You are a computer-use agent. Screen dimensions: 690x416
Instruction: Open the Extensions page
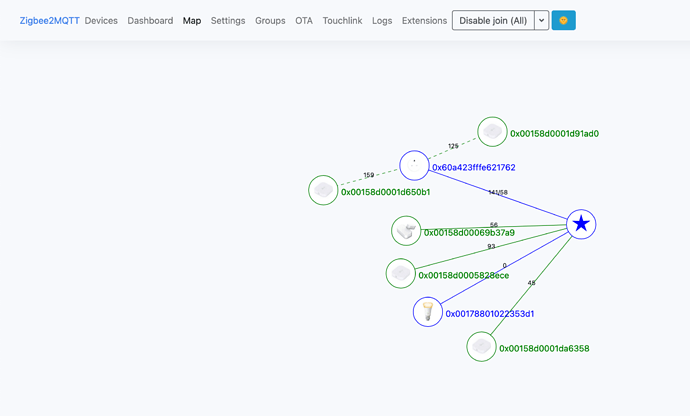[424, 21]
